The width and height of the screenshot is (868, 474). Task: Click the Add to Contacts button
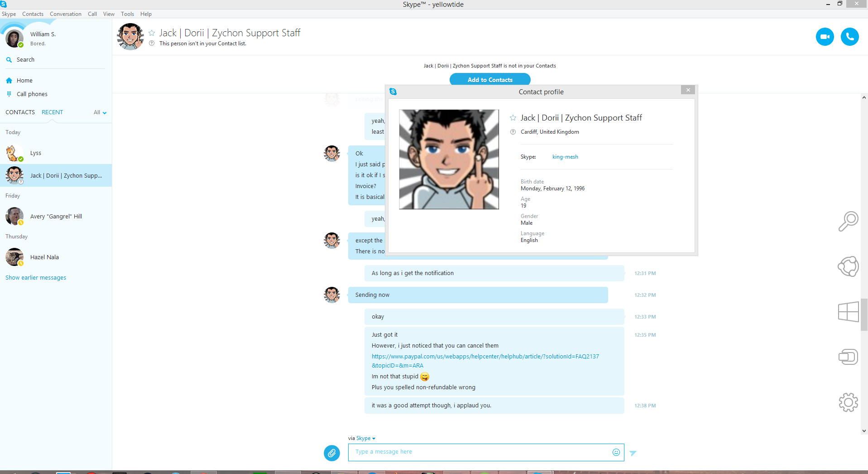(490, 79)
